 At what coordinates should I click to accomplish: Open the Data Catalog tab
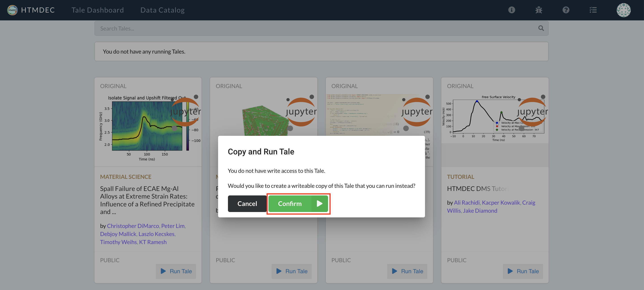coord(163,10)
